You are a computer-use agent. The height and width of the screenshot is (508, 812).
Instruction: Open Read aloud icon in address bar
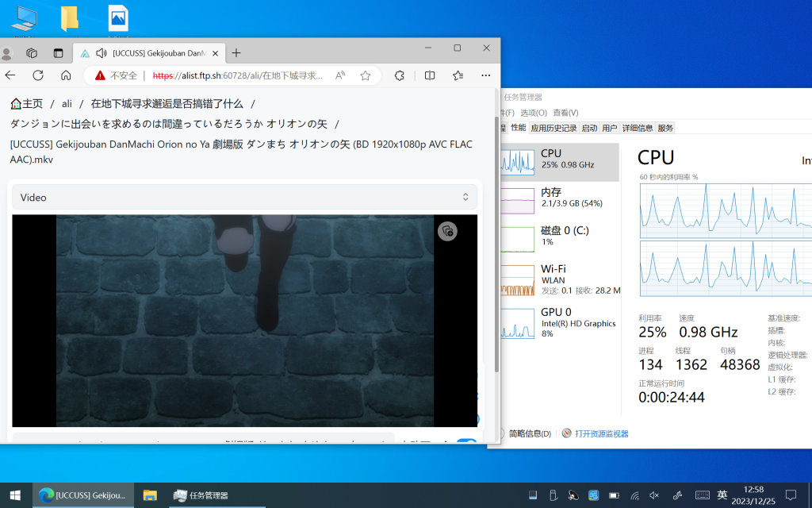[340, 75]
